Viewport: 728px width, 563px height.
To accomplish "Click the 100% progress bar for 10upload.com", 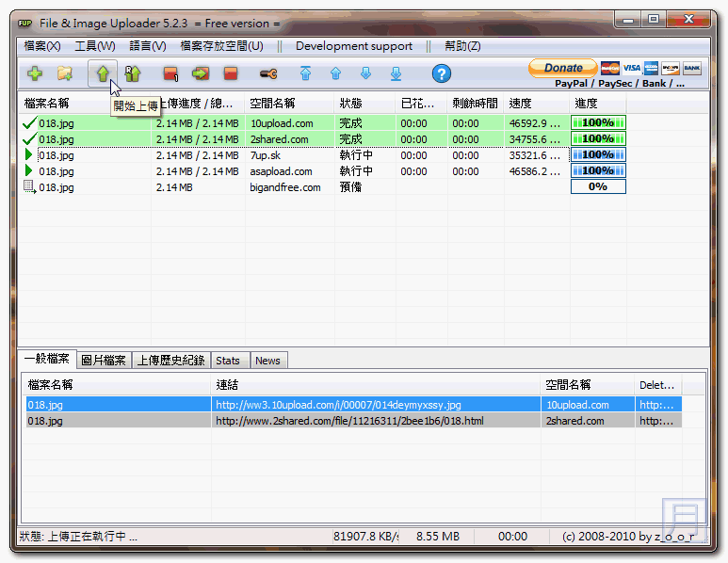I will (x=598, y=123).
